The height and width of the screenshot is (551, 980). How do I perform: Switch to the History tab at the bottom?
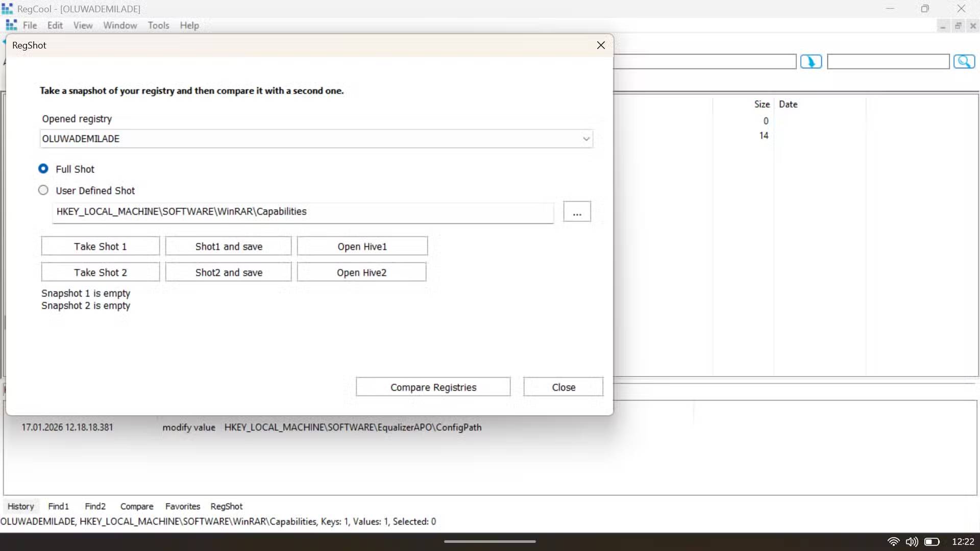coord(20,506)
